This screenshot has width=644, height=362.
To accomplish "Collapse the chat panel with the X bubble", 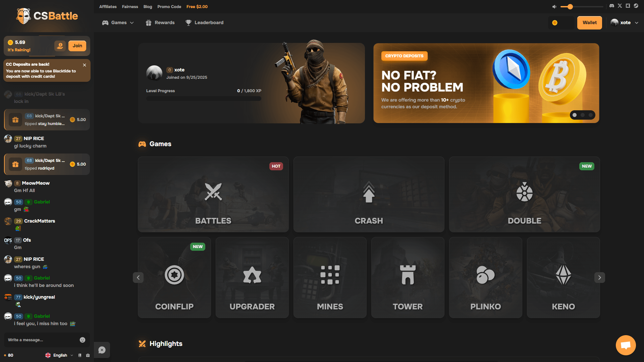I will 102,350.
